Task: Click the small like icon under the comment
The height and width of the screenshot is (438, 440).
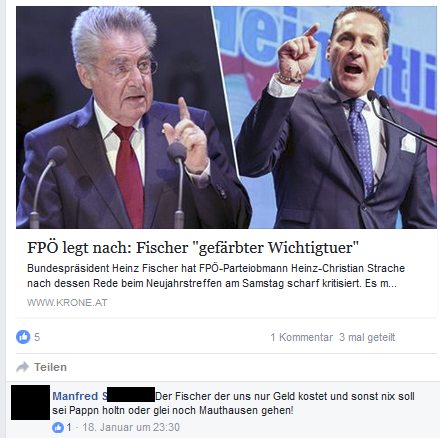Action: (58, 427)
